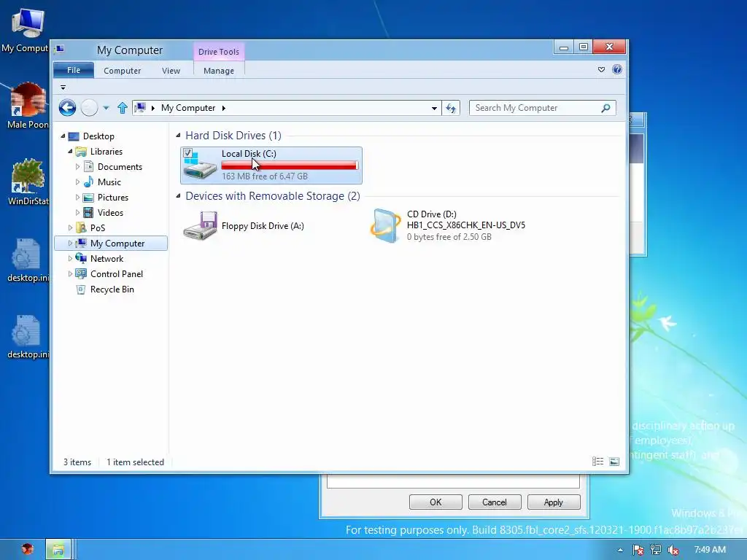Click the greyed Forward navigation arrow

tap(89, 108)
